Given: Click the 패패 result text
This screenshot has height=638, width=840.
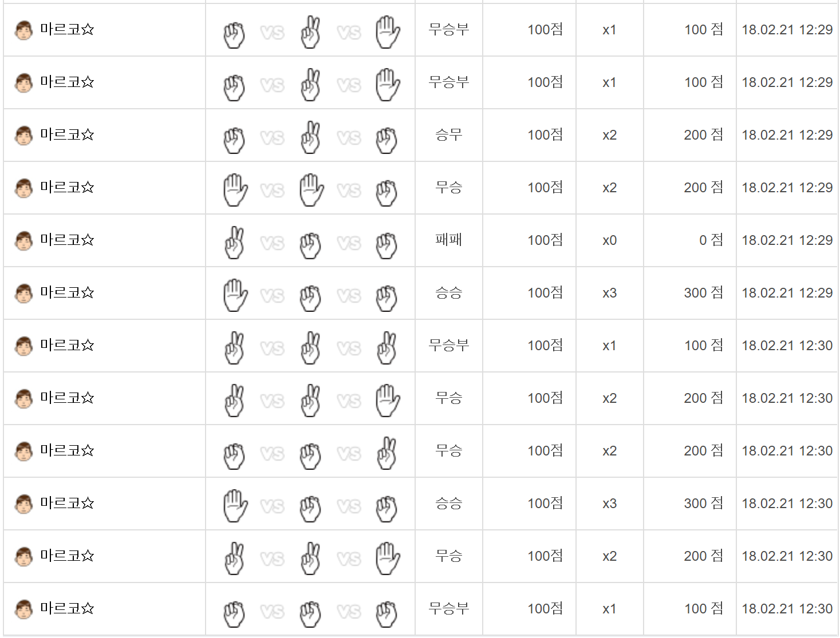Looking at the screenshot, I should tap(448, 240).
